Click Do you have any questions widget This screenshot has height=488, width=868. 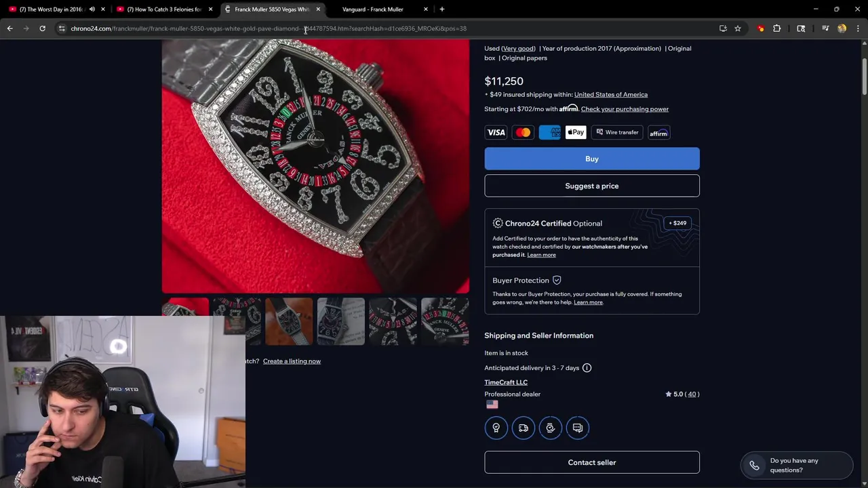(x=797, y=466)
